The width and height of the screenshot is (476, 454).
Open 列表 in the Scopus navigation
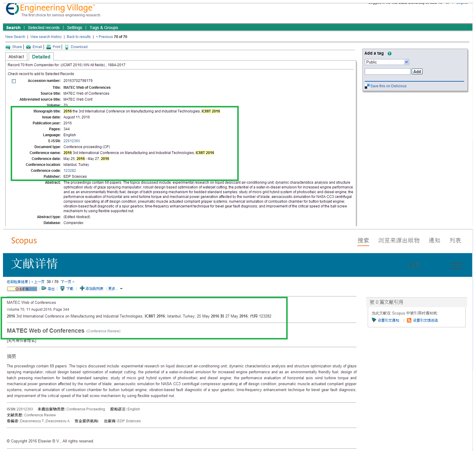coord(455,240)
